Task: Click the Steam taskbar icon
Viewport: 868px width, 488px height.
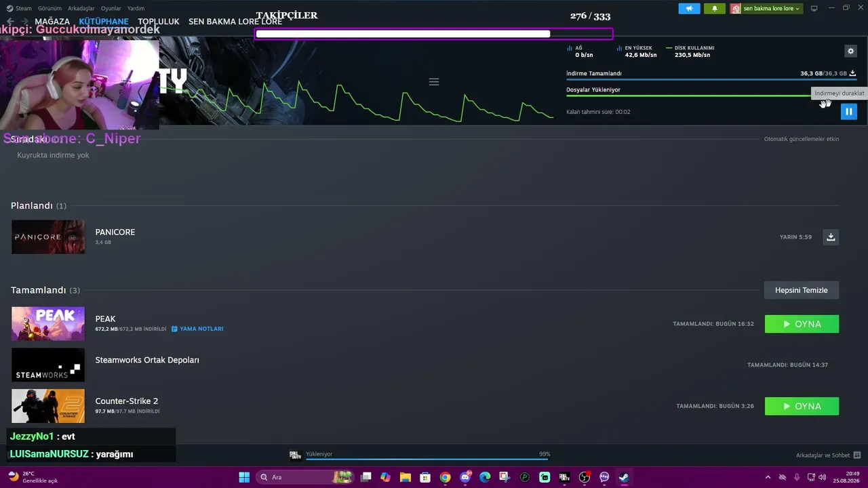Action: tap(624, 477)
